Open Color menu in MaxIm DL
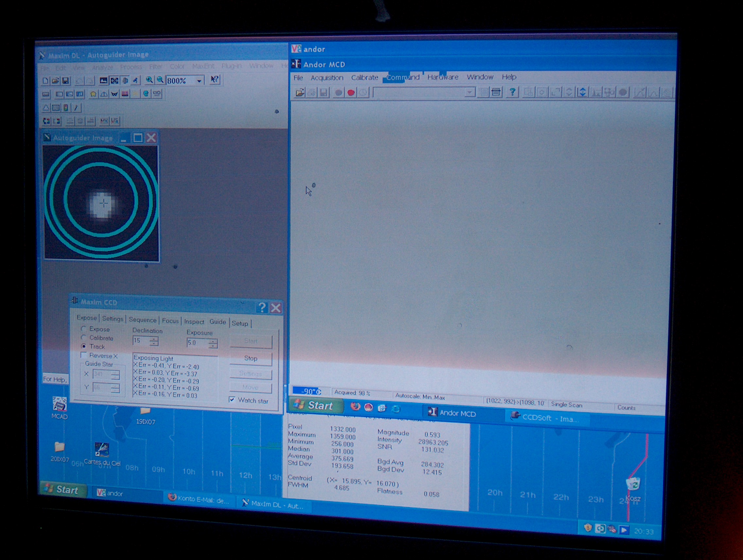Image resolution: width=743 pixels, height=560 pixels. click(177, 66)
